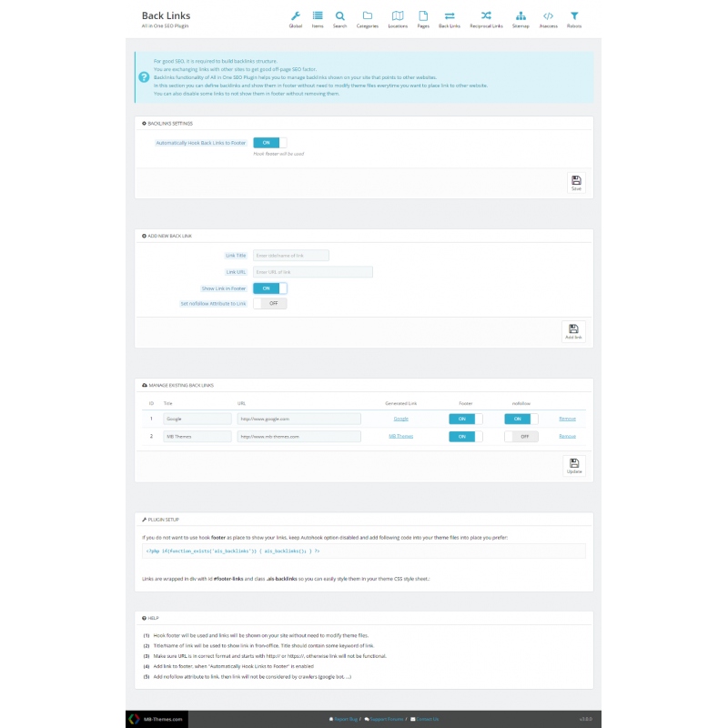Switch to the Pages section

click(x=423, y=18)
